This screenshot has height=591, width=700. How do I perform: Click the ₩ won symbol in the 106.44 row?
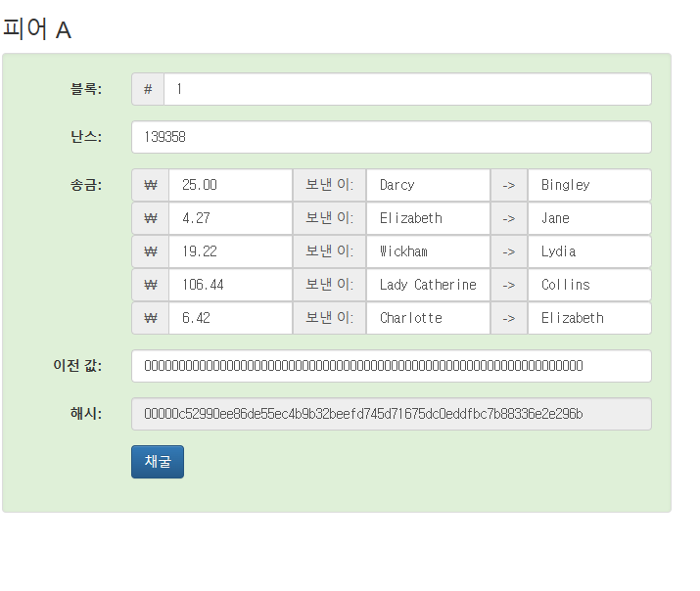(x=151, y=285)
